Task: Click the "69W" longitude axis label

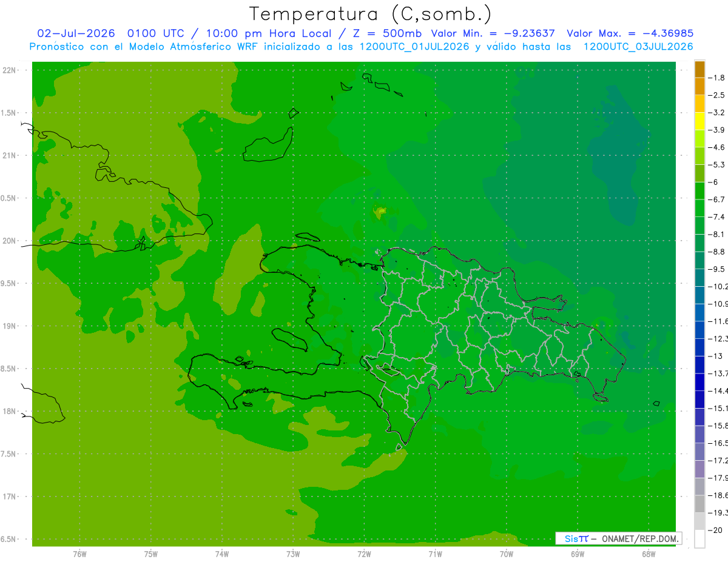Action: [x=577, y=554]
